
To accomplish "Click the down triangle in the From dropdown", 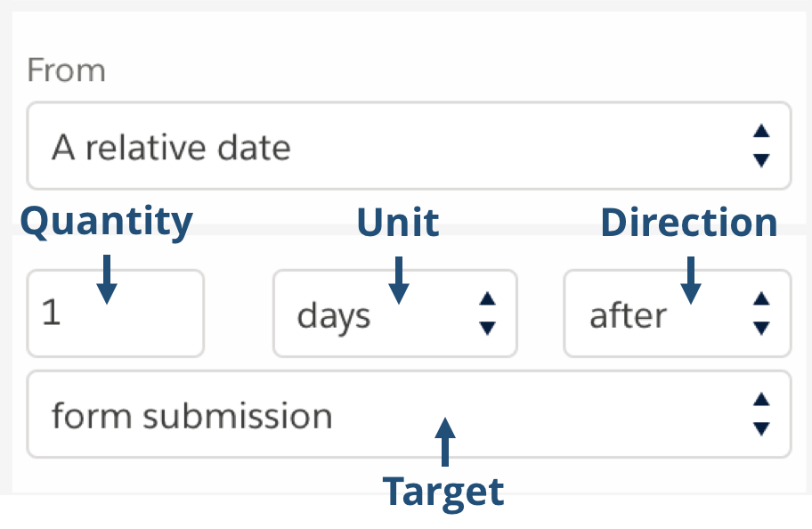I will point(760,160).
